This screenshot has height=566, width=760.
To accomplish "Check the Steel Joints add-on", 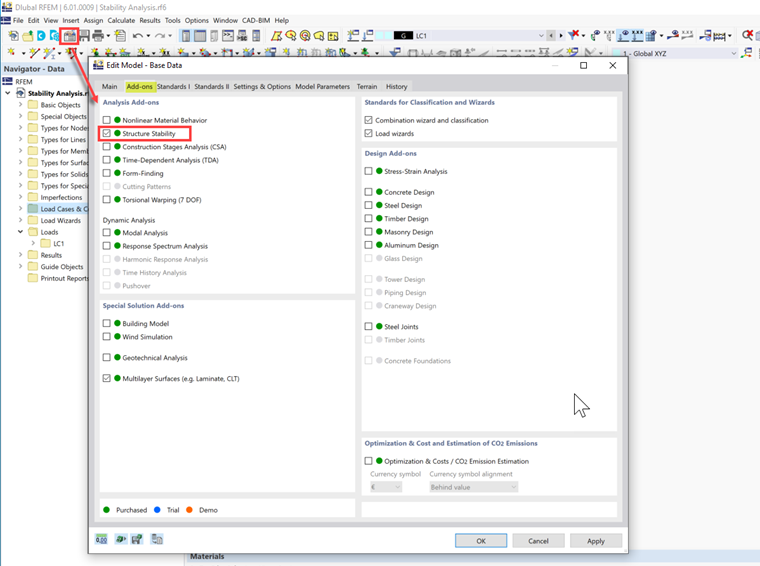I will coord(368,326).
